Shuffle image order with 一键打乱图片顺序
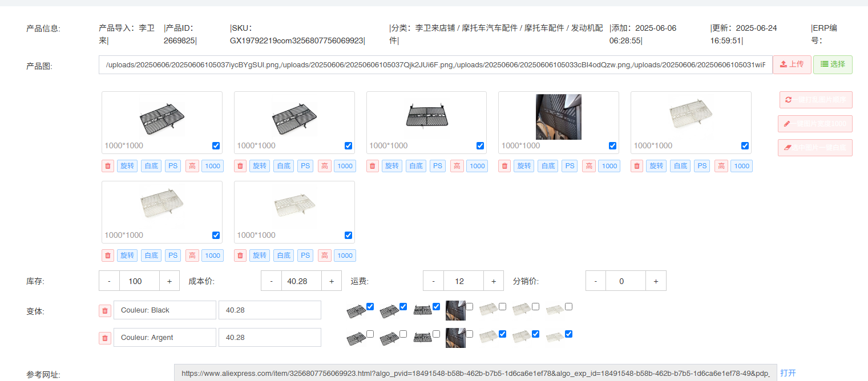 (815, 100)
